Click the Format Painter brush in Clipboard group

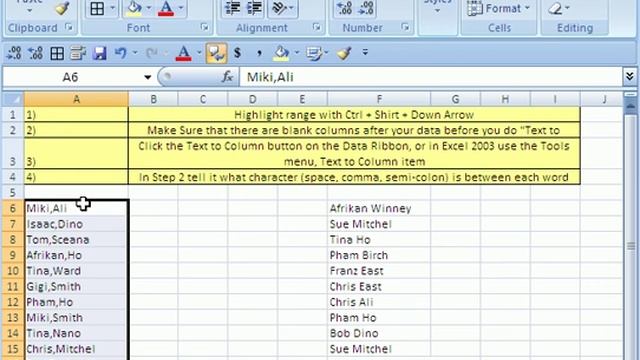[62, 8]
